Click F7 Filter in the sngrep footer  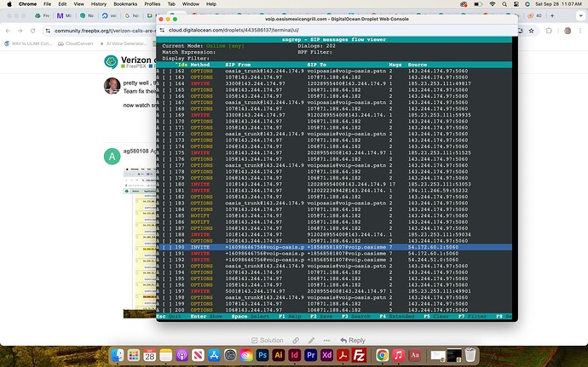[x=472, y=317]
